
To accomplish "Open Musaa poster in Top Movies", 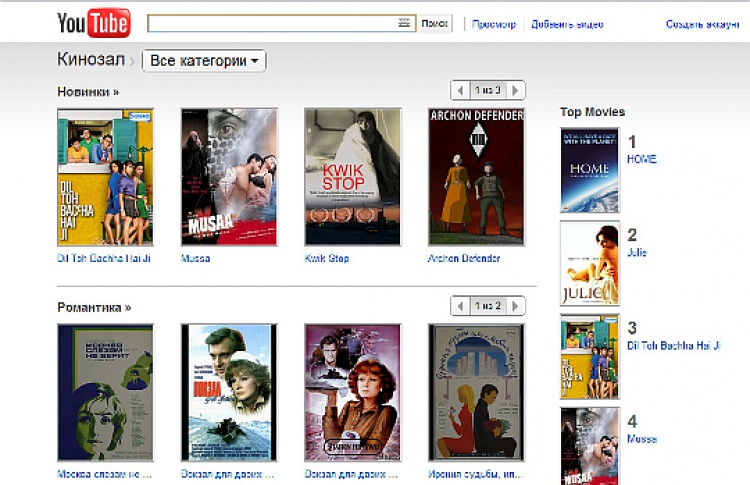I will pos(590,446).
